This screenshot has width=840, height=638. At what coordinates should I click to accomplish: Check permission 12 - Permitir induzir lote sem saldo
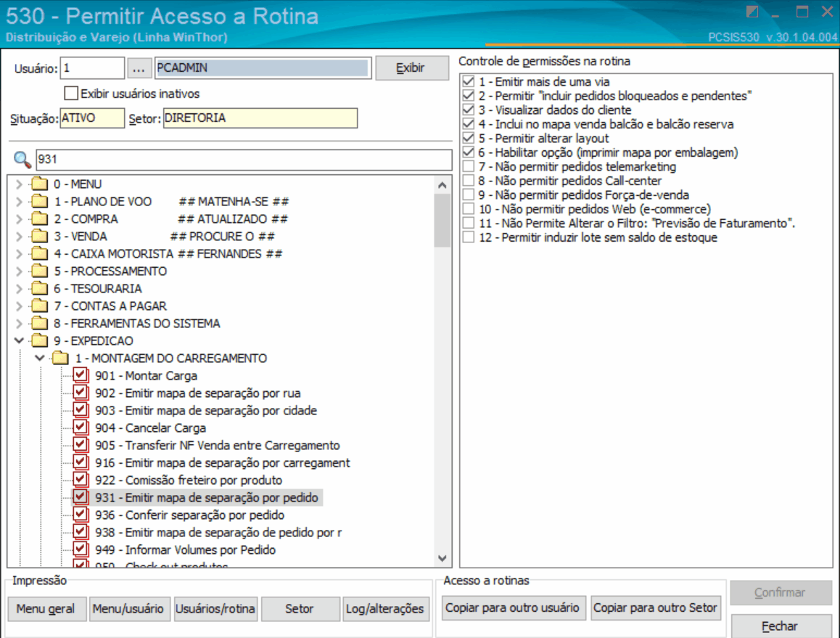point(468,237)
